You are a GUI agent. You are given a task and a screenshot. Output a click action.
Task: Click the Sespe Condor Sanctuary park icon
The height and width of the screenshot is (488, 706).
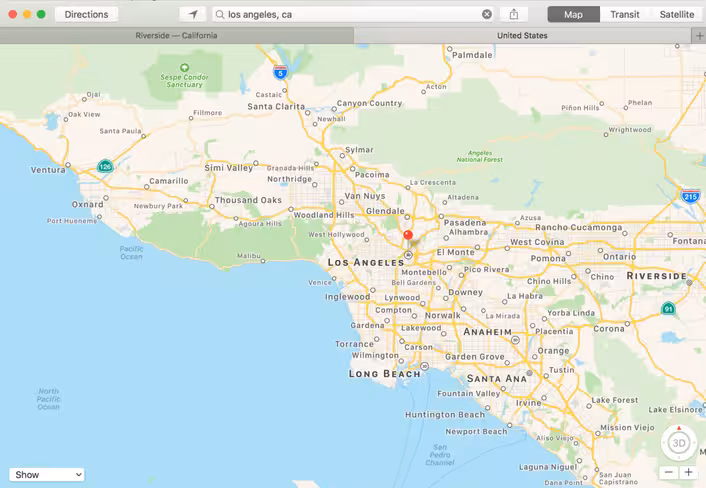(x=184, y=68)
